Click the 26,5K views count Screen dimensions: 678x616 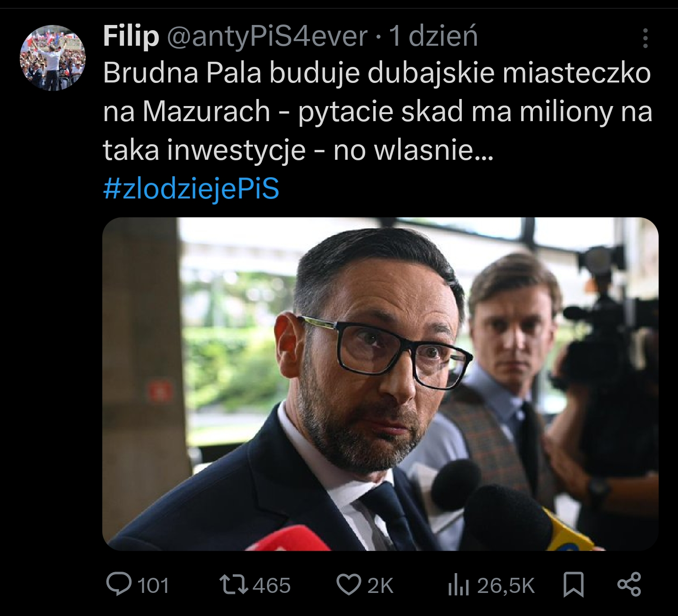click(x=506, y=585)
